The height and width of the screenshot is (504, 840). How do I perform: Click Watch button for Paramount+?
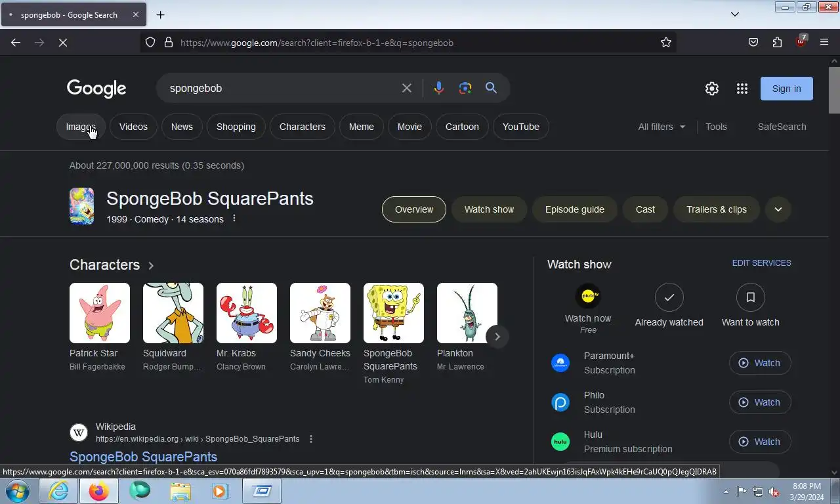(x=760, y=363)
